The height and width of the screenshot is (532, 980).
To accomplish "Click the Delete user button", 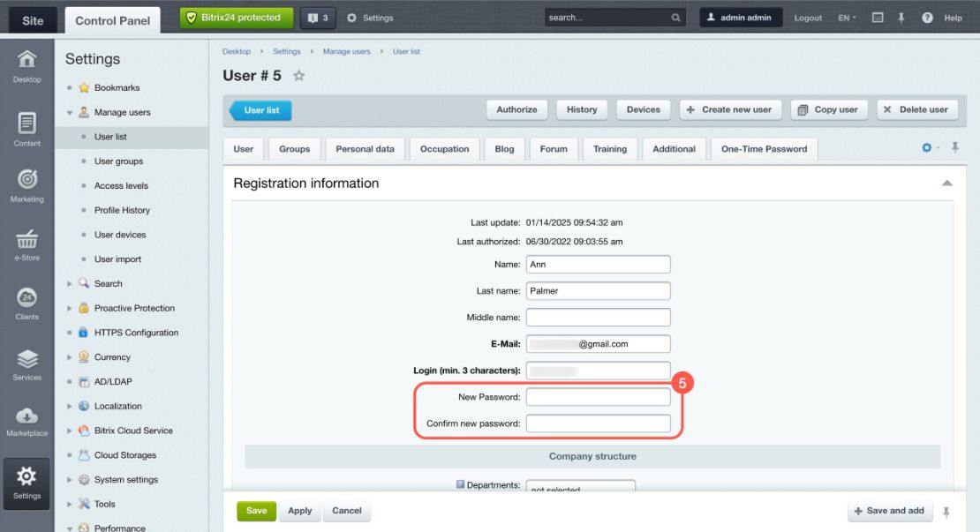I will 916,110.
